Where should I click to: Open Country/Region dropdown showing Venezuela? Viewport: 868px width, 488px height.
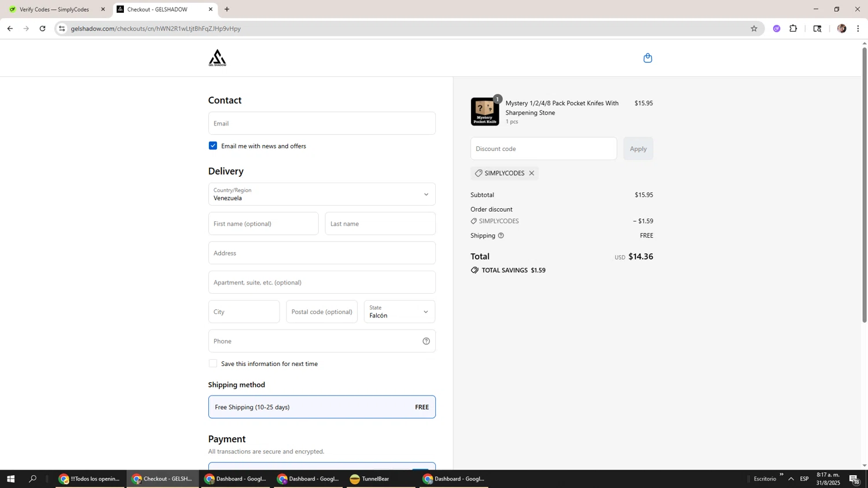pos(322,194)
